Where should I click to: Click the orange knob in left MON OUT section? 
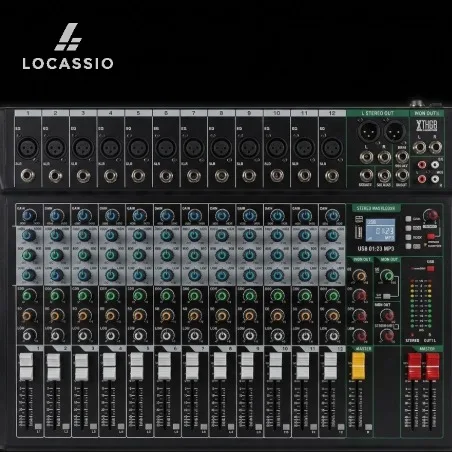[360, 276]
